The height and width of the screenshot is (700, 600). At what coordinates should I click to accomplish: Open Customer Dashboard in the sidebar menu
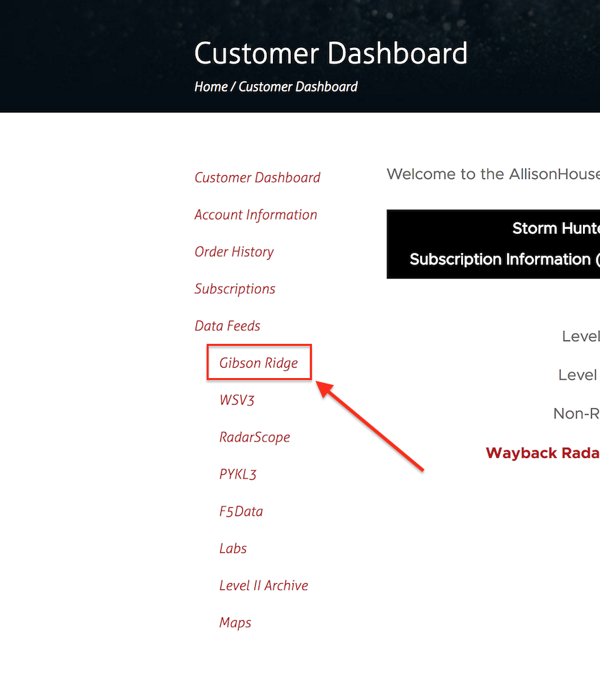(257, 177)
